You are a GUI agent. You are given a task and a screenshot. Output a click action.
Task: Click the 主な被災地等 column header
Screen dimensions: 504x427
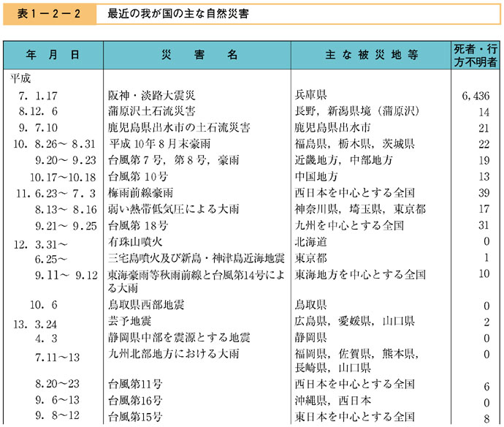[x=371, y=55]
